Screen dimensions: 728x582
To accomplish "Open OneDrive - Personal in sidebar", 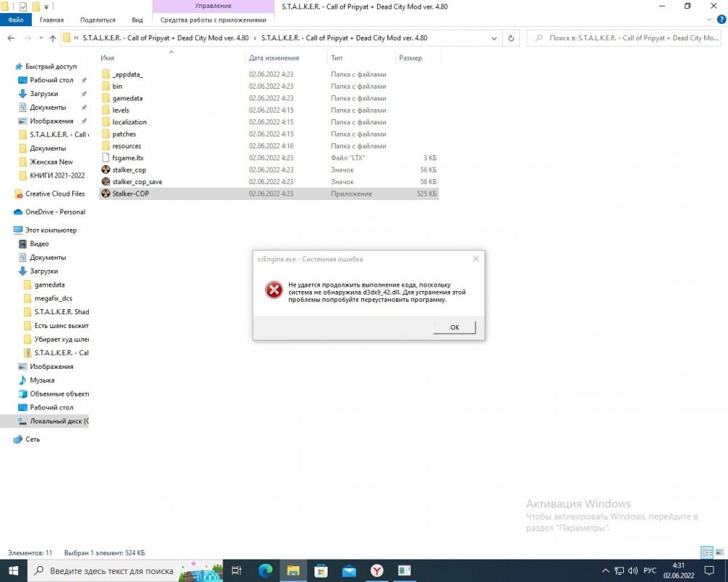I will pyautogui.click(x=55, y=212).
